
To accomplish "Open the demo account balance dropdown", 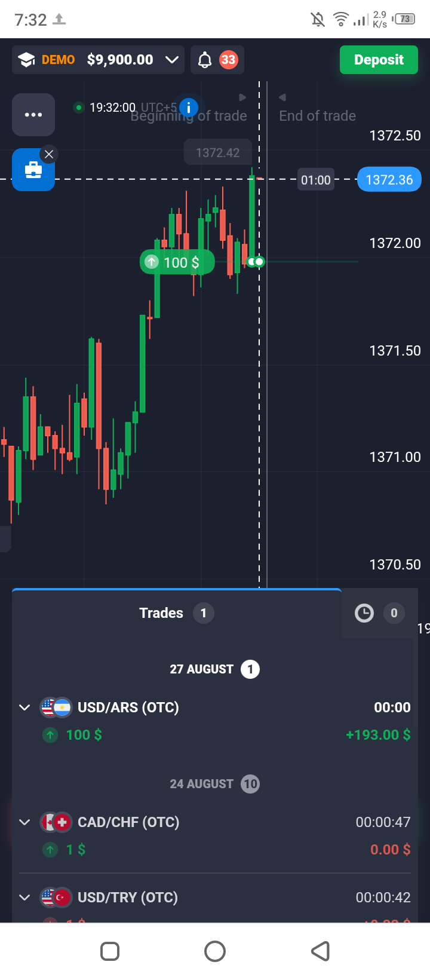I will click(172, 60).
